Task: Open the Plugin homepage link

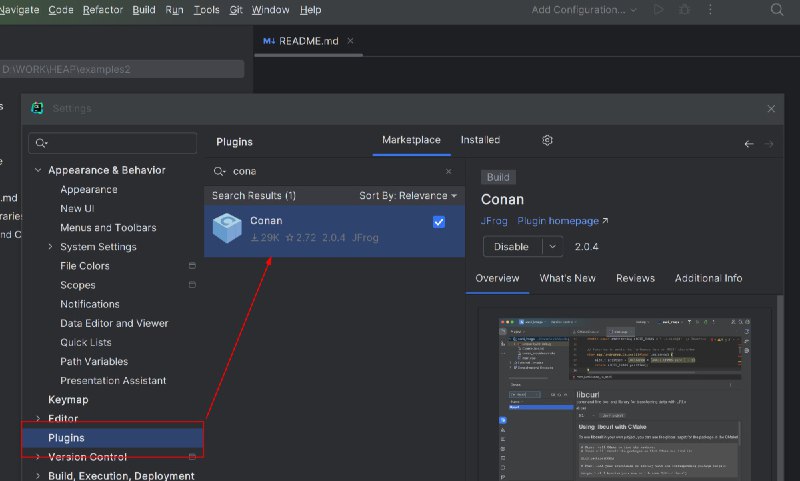Action: tap(562, 221)
